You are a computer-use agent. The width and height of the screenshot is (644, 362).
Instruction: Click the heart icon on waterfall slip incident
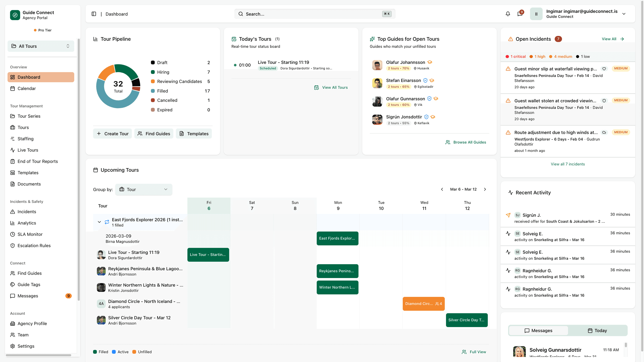604,69
